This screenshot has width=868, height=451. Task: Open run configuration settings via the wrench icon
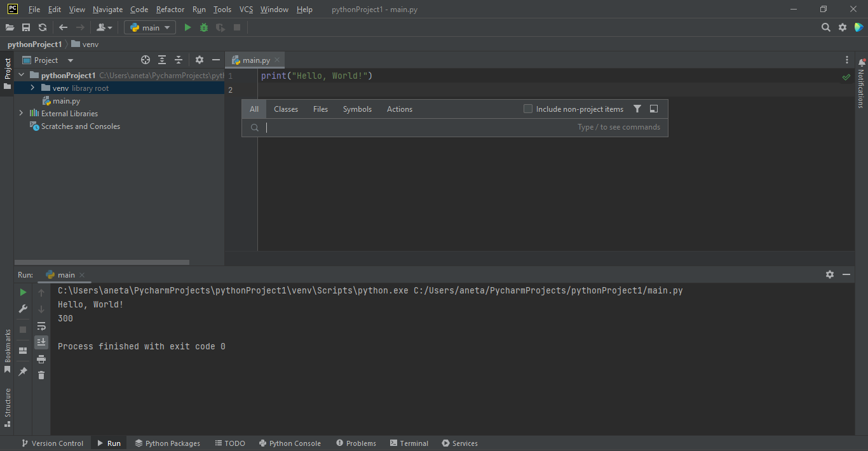[22, 309]
